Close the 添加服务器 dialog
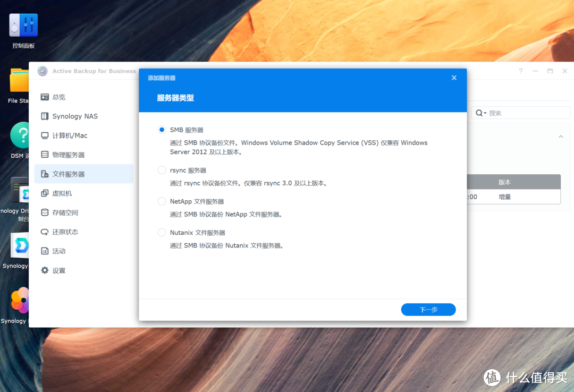Viewport: 574px width, 392px height. [x=454, y=78]
